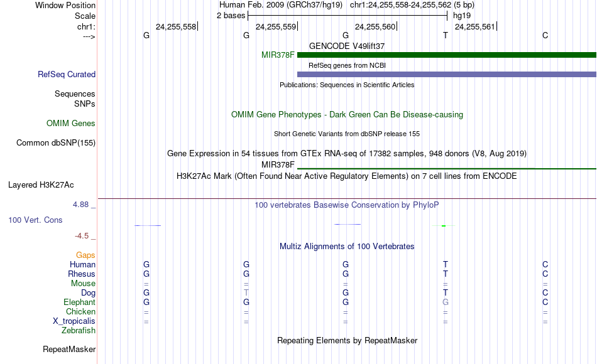Click the RefSeq genes from NCBI title
The width and height of the screenshot is (597, 364).
[348, 65]
